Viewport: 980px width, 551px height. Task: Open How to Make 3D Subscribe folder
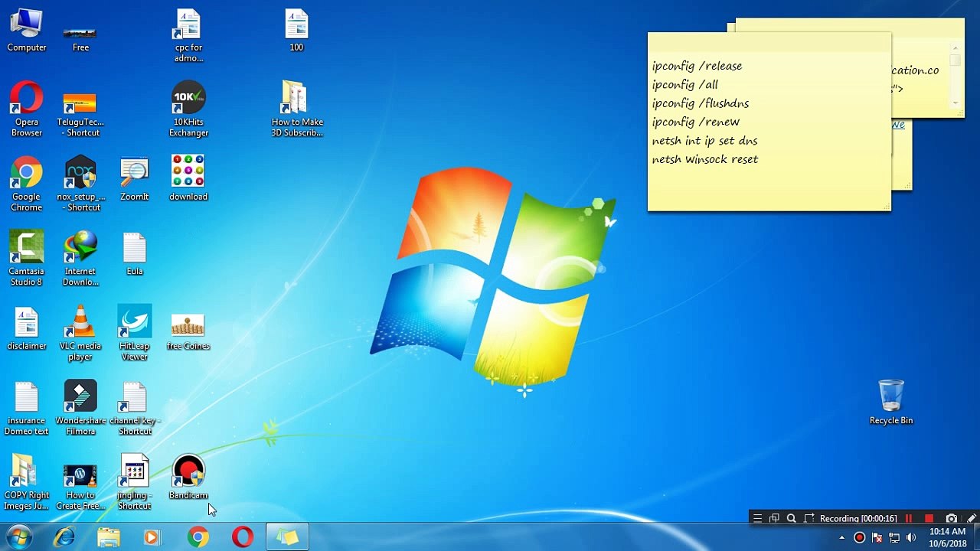(x=297, y=109)
